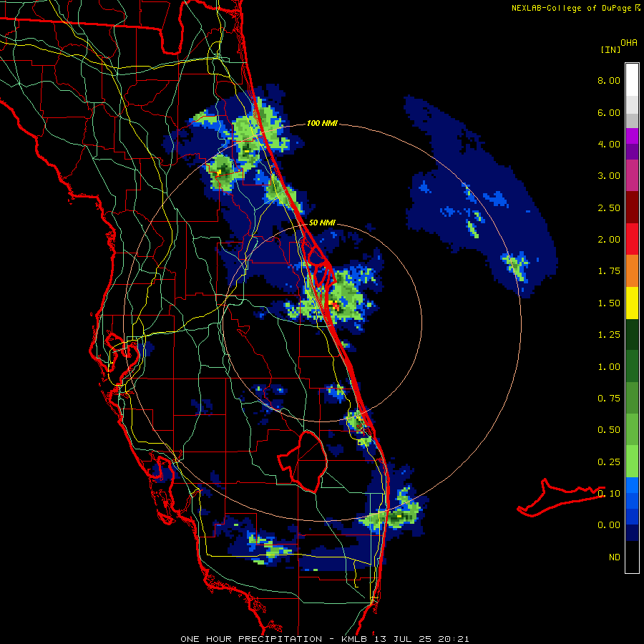
Task: Click the ND legend label
Action: (x=615, y=557)
